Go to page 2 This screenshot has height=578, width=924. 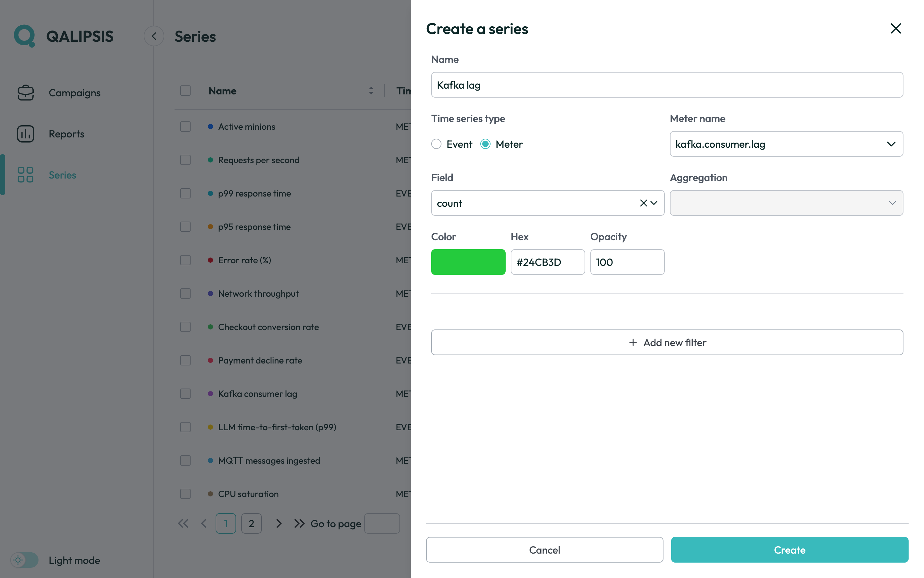point(251,523)
